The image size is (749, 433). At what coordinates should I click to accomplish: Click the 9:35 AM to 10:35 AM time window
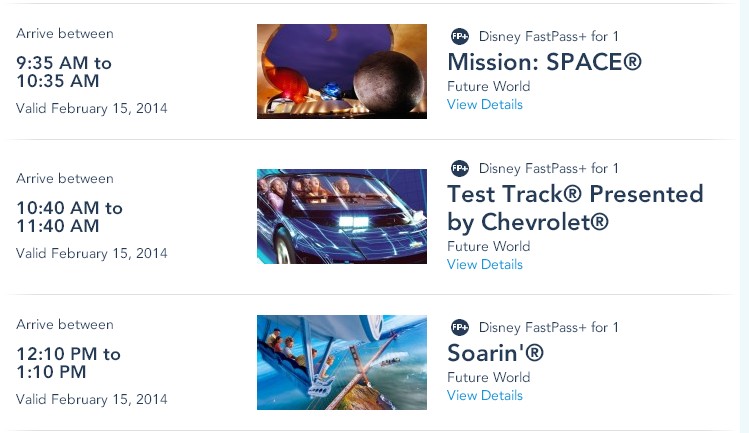[64, 71]
